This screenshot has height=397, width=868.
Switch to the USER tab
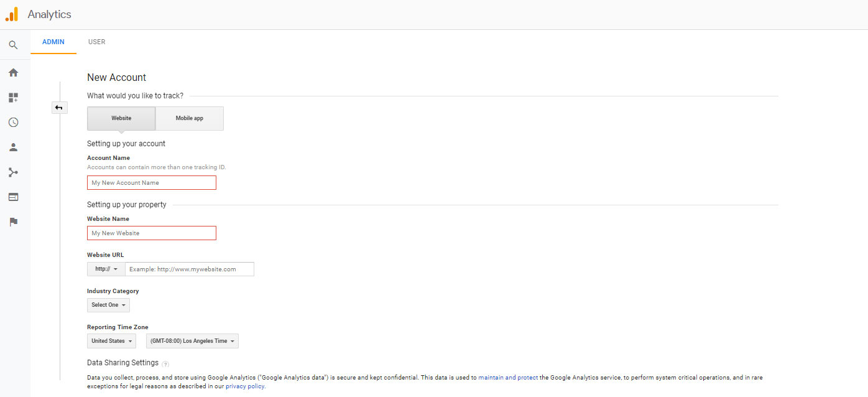tap(97, 42)
